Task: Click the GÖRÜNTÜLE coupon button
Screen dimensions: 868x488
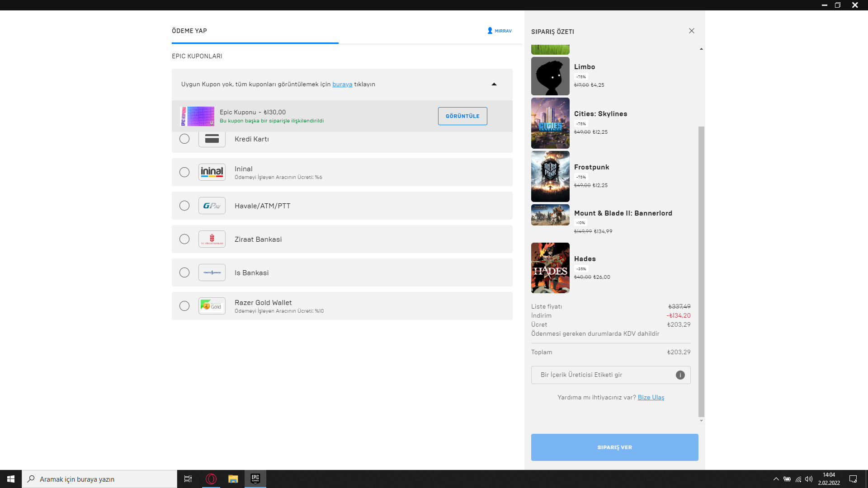Action: [x=462, y=116]
